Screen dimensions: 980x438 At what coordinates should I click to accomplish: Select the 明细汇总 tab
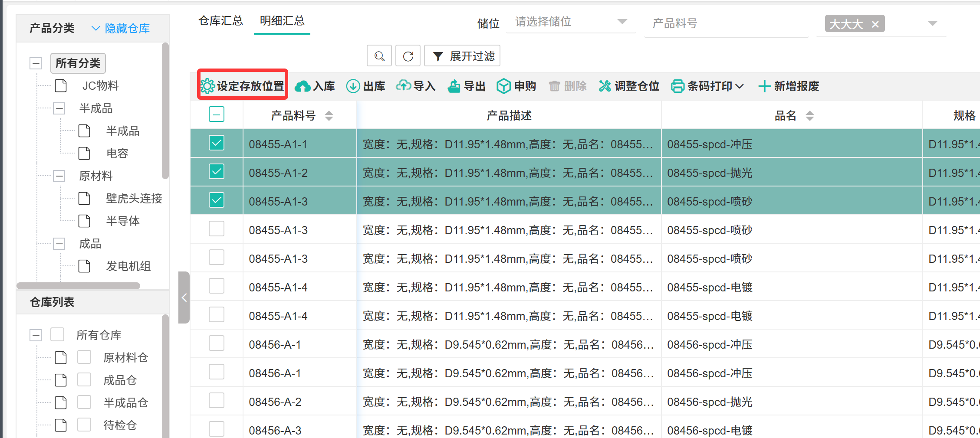282,21
